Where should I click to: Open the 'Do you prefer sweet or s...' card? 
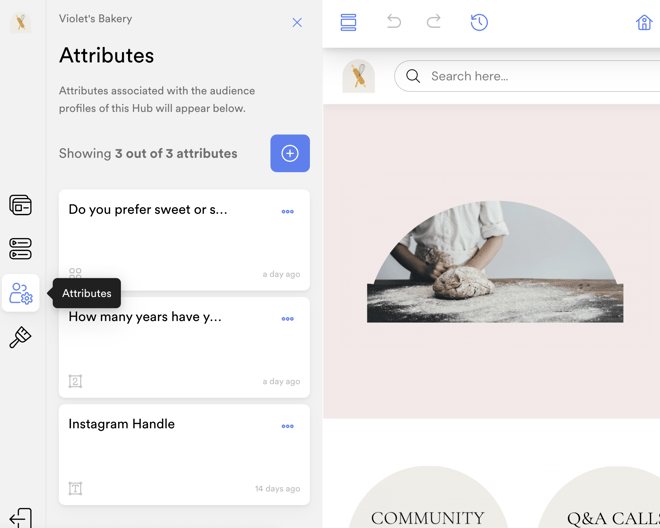click(x=184, y=240)
